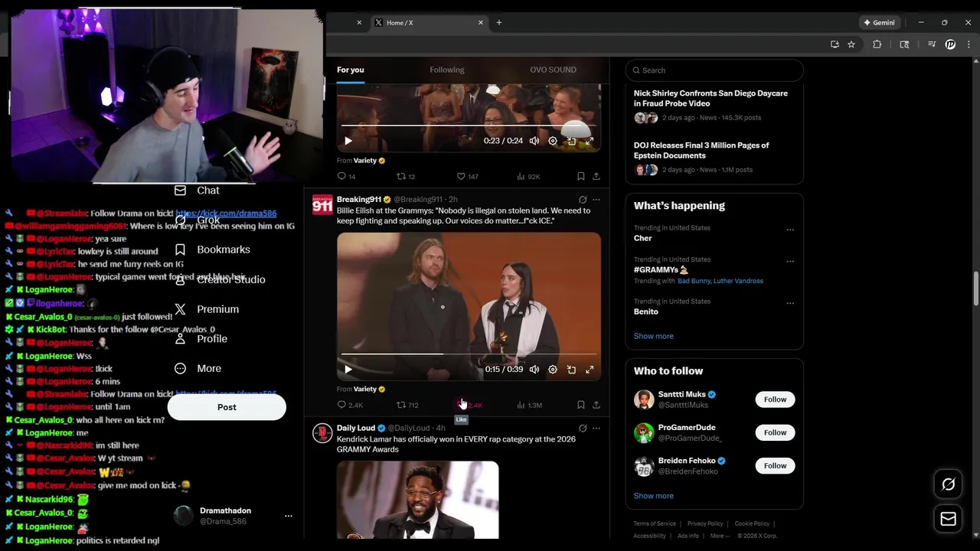Bookmark the top Variety video post
Viewport: 980px width, 551px height.
[x=581, y=176]
